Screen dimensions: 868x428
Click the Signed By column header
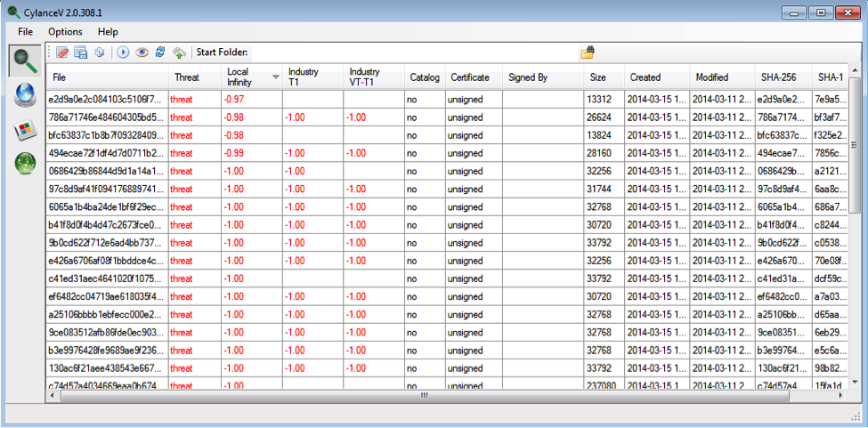click(543, 77)
